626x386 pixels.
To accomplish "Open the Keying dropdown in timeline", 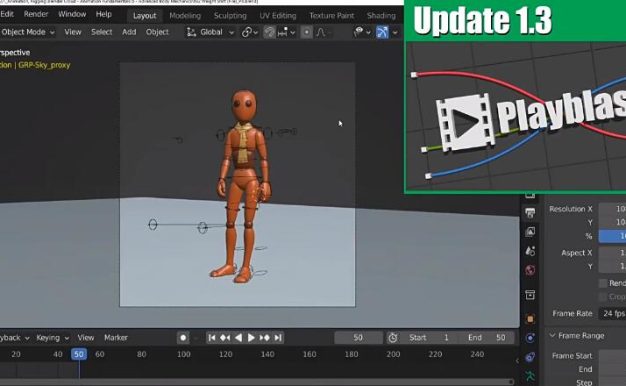I will click(52, 338).
